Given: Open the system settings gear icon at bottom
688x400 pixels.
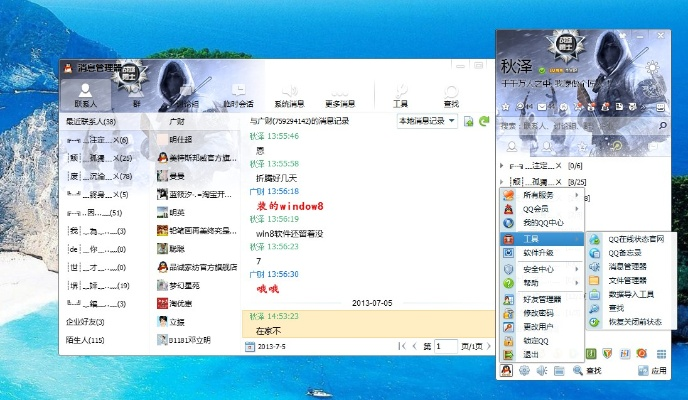Looking at the screenshot, I should (x=524, y=371).
